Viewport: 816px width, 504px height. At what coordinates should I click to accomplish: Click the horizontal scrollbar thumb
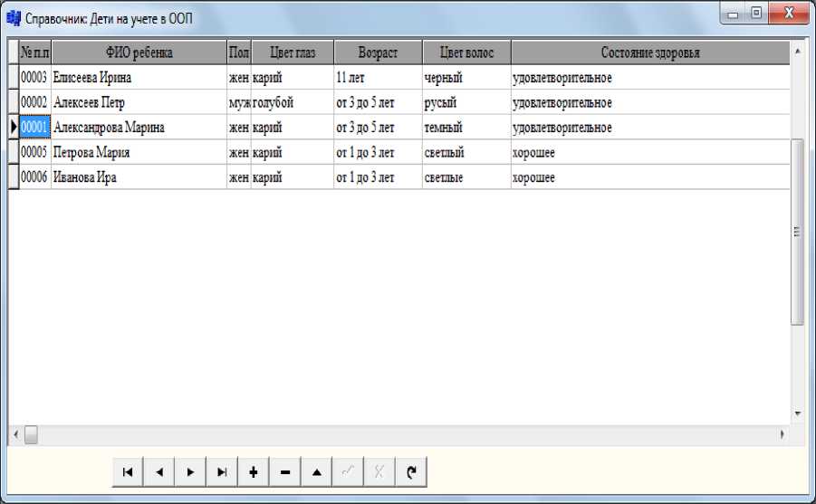[31, 434]
